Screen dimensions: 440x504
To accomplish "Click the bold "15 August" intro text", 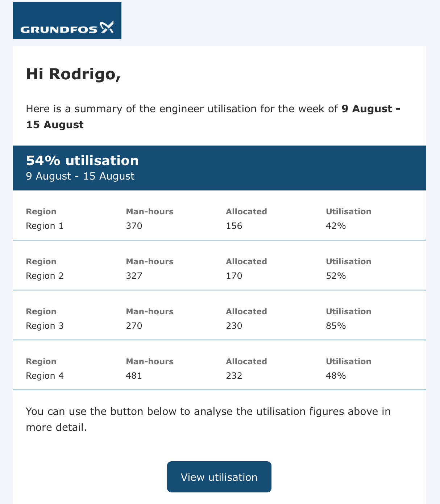I will [x=55, y=125].
